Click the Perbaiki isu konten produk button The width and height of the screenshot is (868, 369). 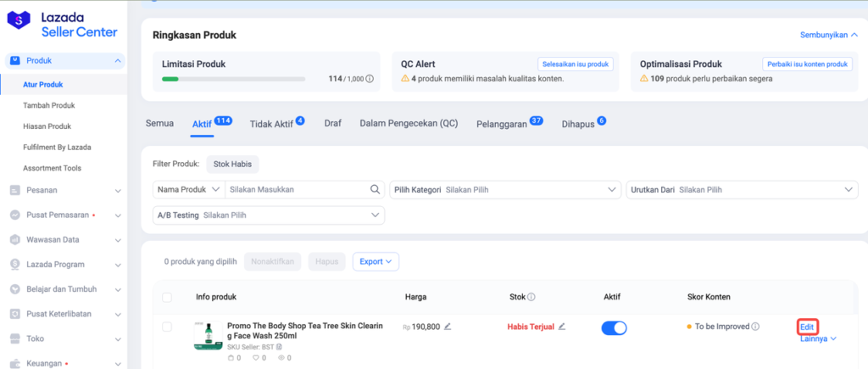[807, 64]
